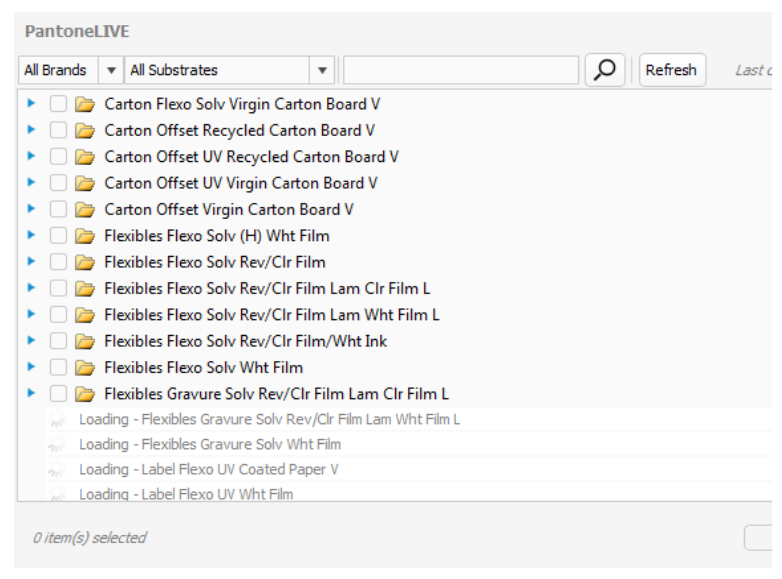The width and height of the screenshot is (782, 579).
Task: Click folder icon of Flexibles Flexo Solv Wht Film
Action: coord(85,368)
